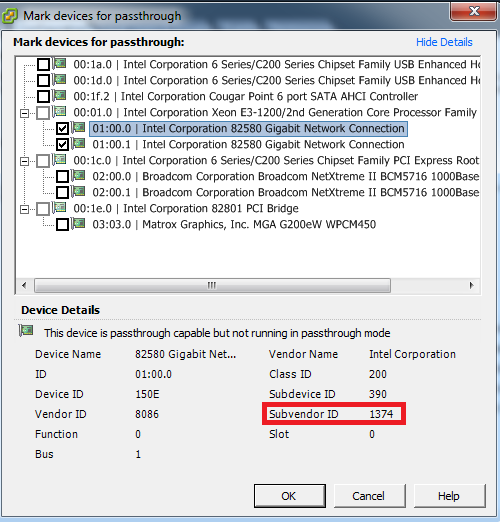
Task: Select the 02:00.0 Broadcom NetXtreme II row
Action: 286,176
